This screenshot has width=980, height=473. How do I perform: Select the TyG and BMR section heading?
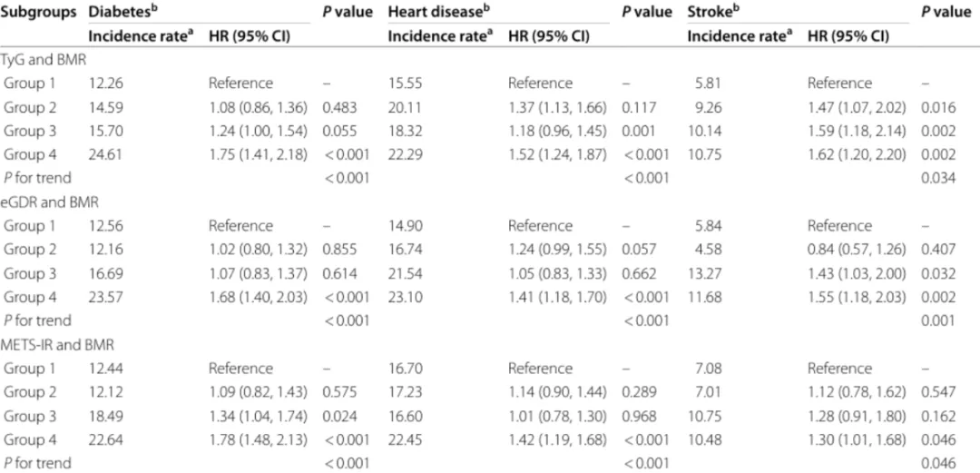pos(42,60)
